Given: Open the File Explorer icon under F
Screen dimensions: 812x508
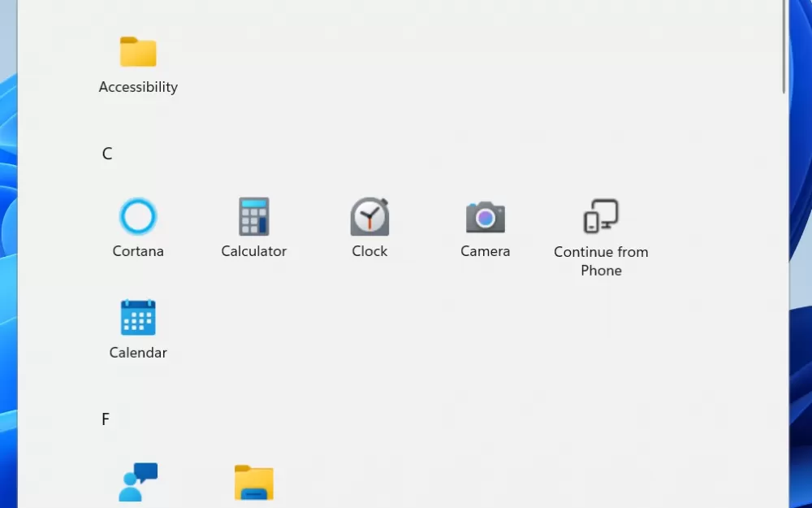Looking at the screenshot, I should pos(253,483).
